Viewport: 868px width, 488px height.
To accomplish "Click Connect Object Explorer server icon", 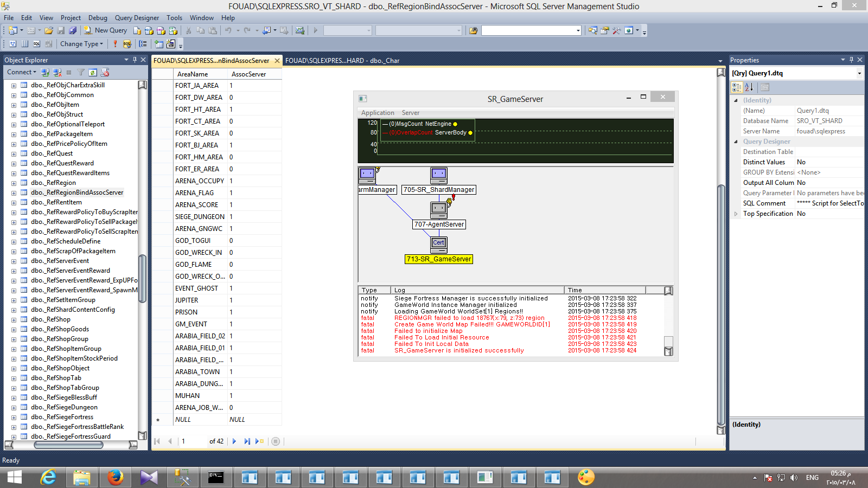I will click(45, 72).
